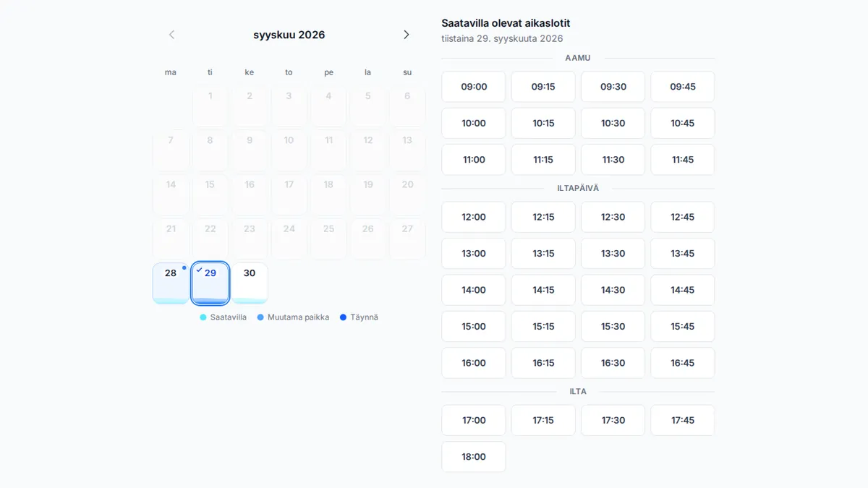Viewport: 868px width, 488px height.
Task: Book the last slot at 18:00
Action: pyautogui.click(x=474, y=457)
